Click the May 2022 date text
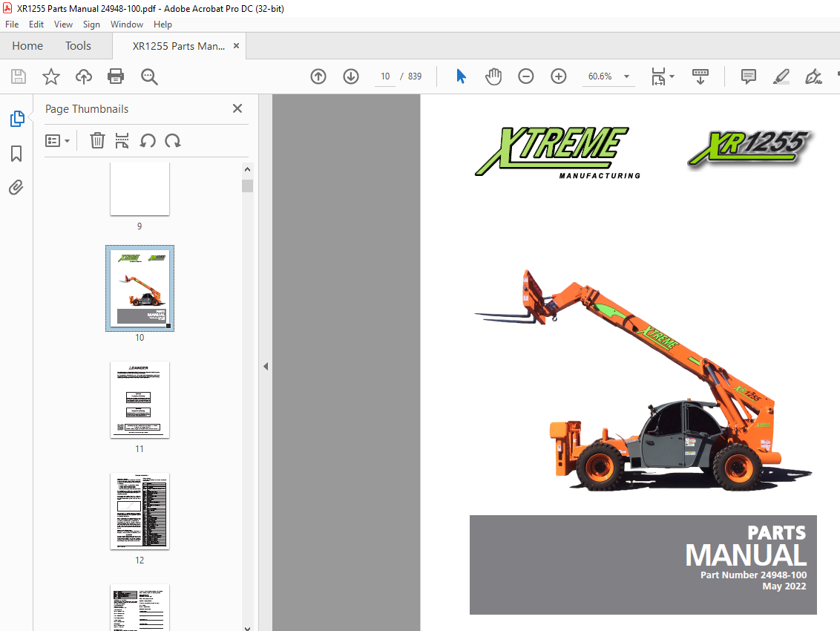This screenshot has height=631, width=840. tap(784, 586)
